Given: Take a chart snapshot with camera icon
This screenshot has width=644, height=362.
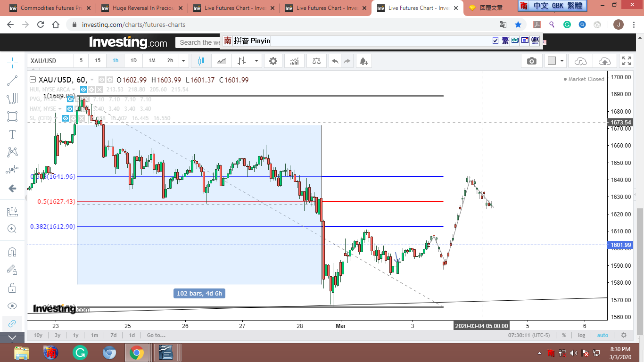Looking at the screenshot, I should [x=531, y=61].
